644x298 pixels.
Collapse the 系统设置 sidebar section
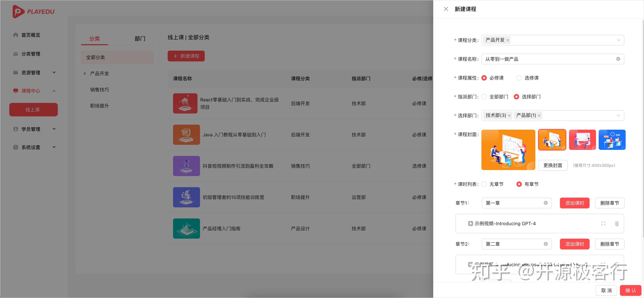(54, 147)
